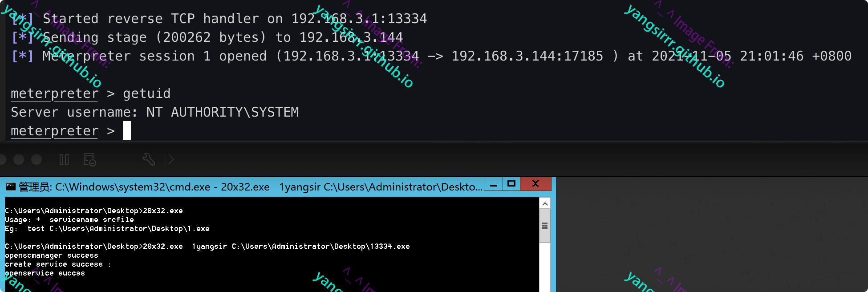Minimize the cmd.exe window
868x292 pixels.
494,184
